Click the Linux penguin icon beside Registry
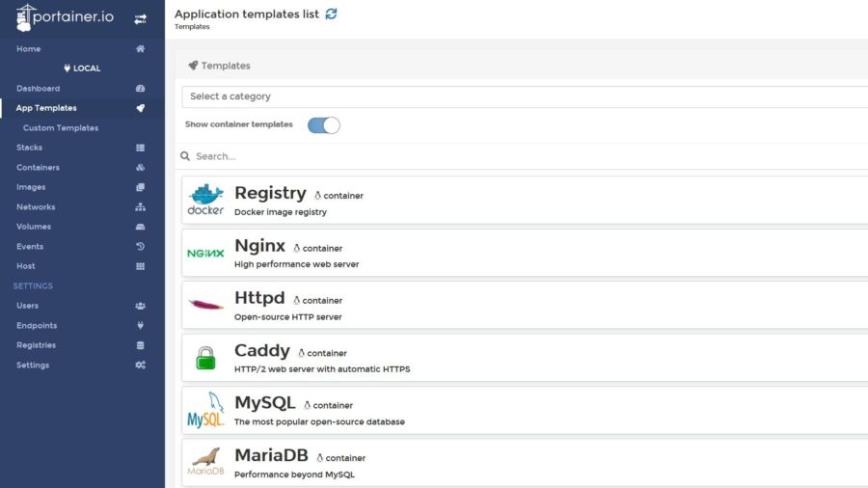 [x=317, y=196]
